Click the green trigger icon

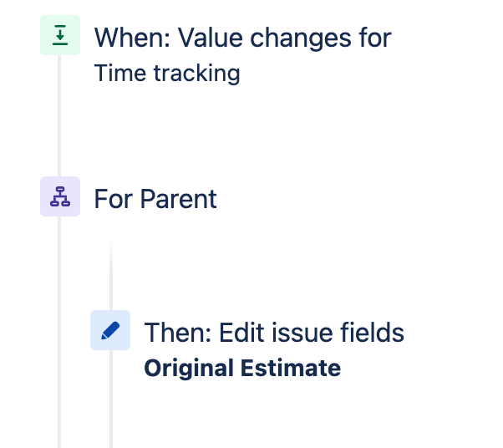60,35
